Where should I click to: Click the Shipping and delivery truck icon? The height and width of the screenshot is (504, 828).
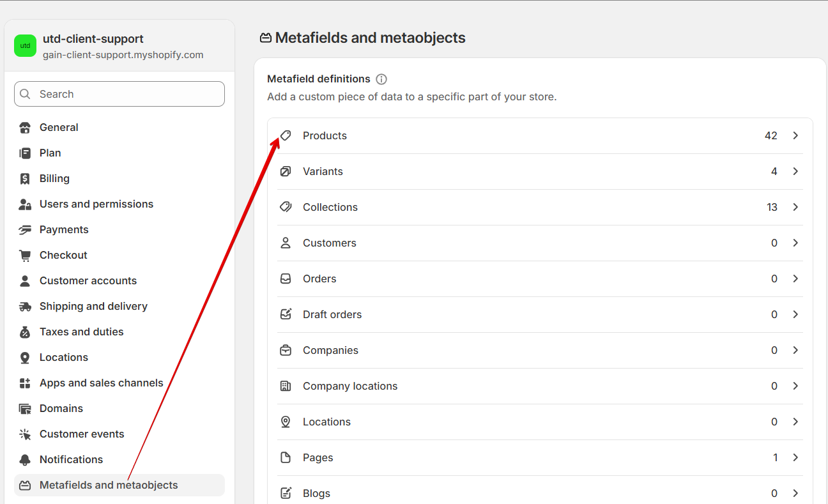pyautogui.click(x=25, y=307)
